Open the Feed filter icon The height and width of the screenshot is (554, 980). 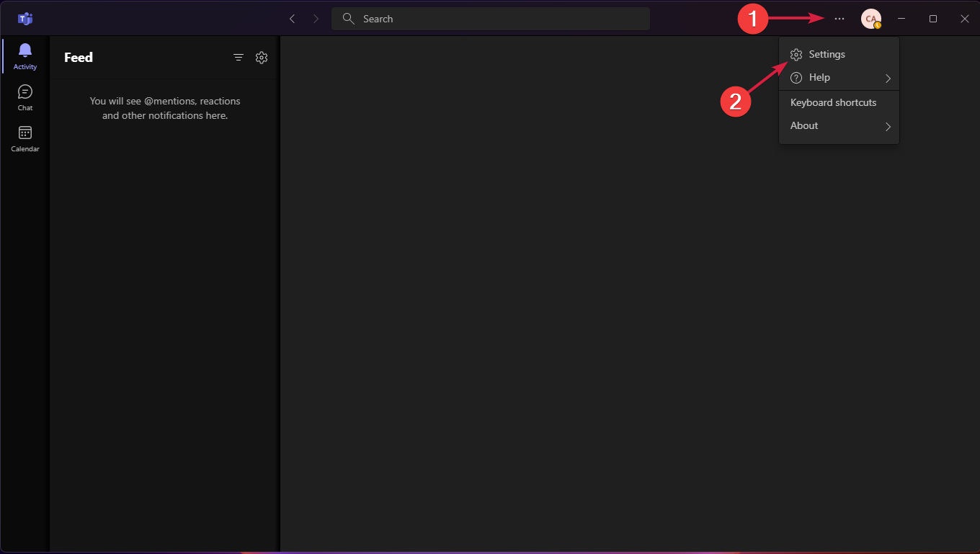[x=239, y=57]
